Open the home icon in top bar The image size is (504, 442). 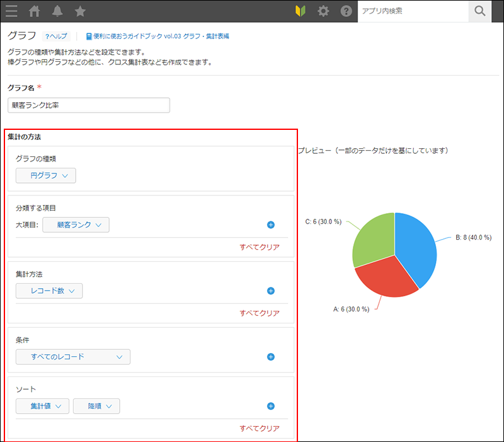click(x=34, y=10)
